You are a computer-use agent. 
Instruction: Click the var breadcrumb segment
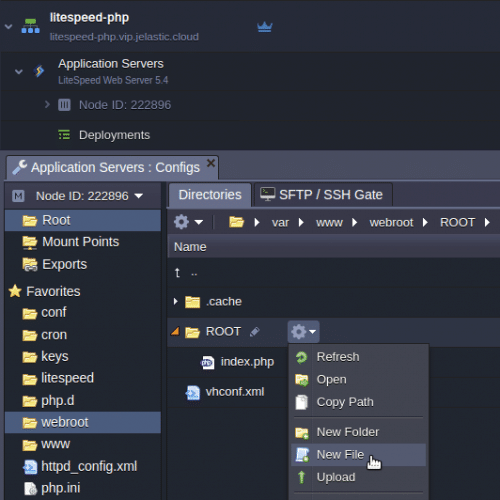click(280, 223)
